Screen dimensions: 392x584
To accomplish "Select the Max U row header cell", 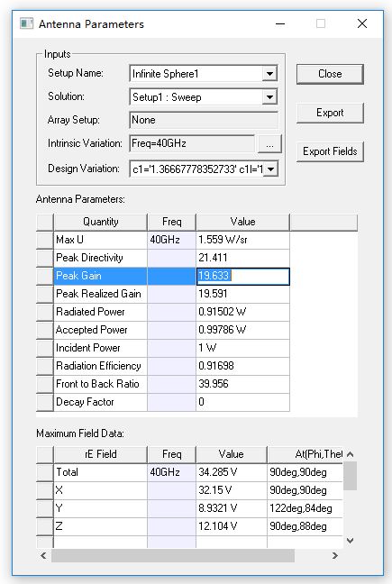I will (45, 240).
